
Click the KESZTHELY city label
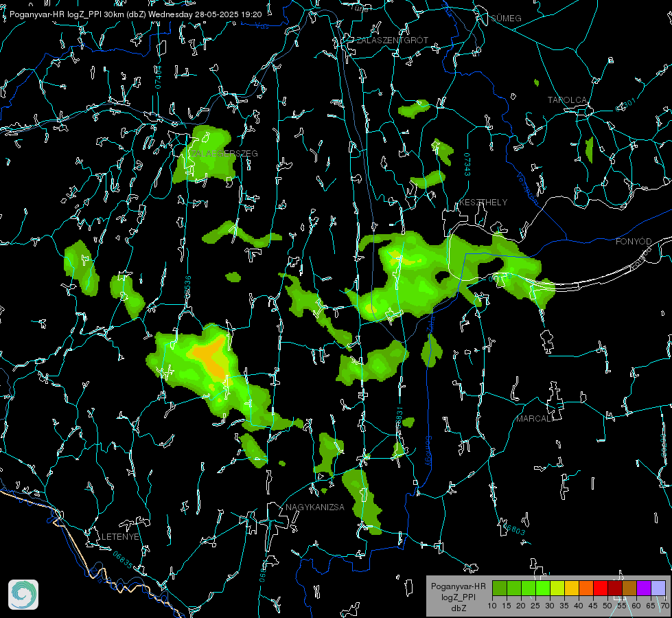483,202
